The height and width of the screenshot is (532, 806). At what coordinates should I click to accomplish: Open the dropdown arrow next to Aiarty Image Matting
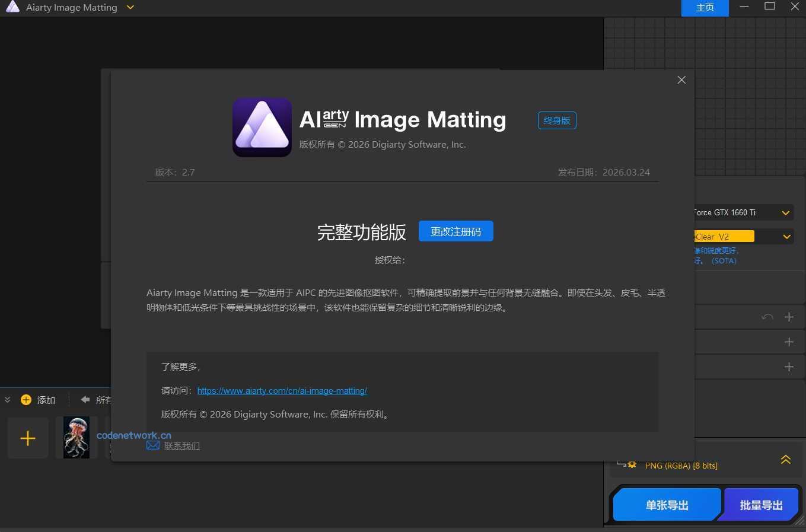coord(130,8)
